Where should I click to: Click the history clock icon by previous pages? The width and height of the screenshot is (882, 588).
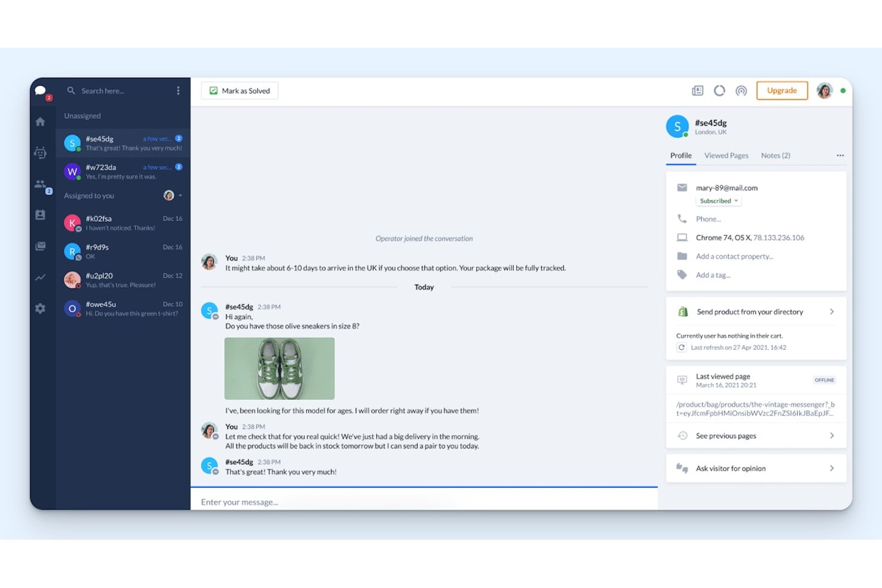pyautogui.click(x=682, y=435)
